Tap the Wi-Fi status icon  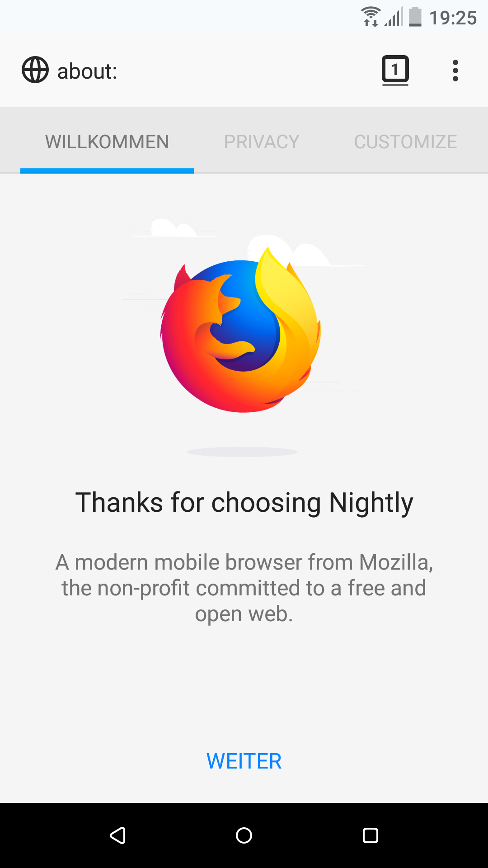(x=371, y=17)
